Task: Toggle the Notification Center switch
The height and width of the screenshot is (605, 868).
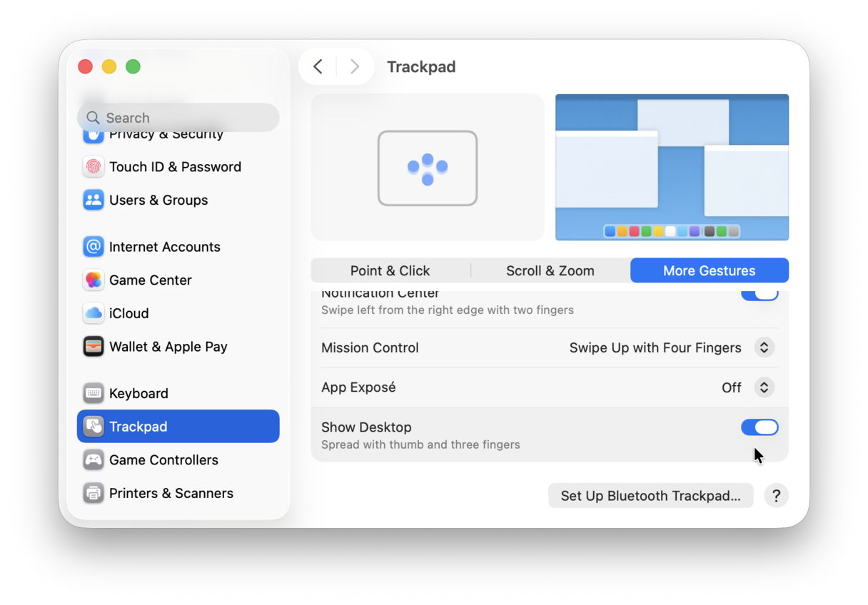Action: click(759, 295)
